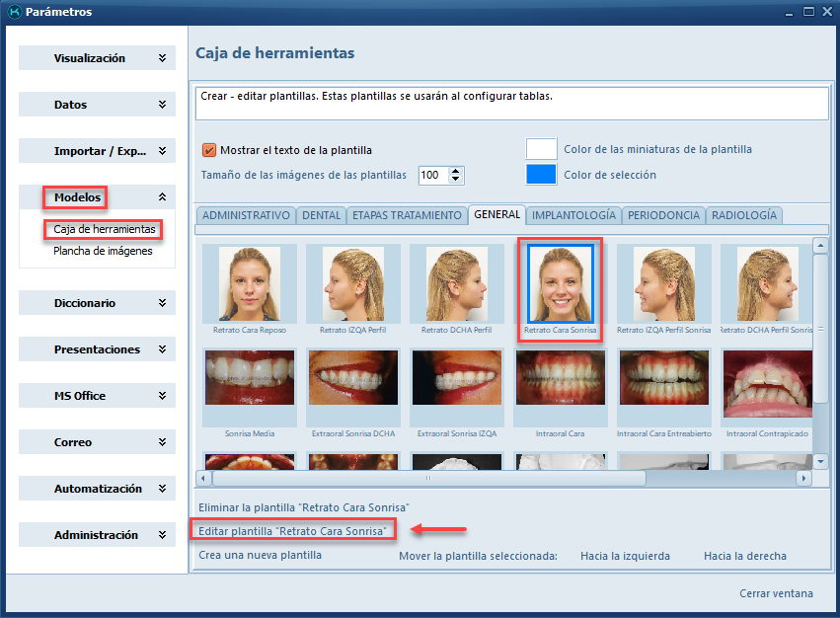Expand the Automatización section
The image size is (840, 618).
point(97,489)
